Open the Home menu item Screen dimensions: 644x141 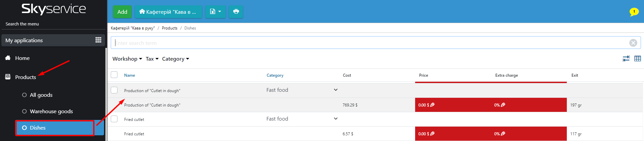pyautogui.click(x=22, y=58)
